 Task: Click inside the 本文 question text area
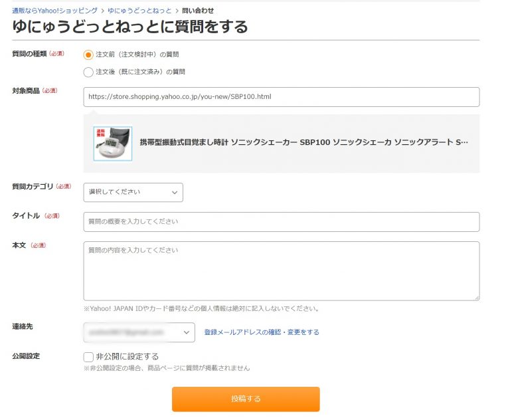click(281, 271)
